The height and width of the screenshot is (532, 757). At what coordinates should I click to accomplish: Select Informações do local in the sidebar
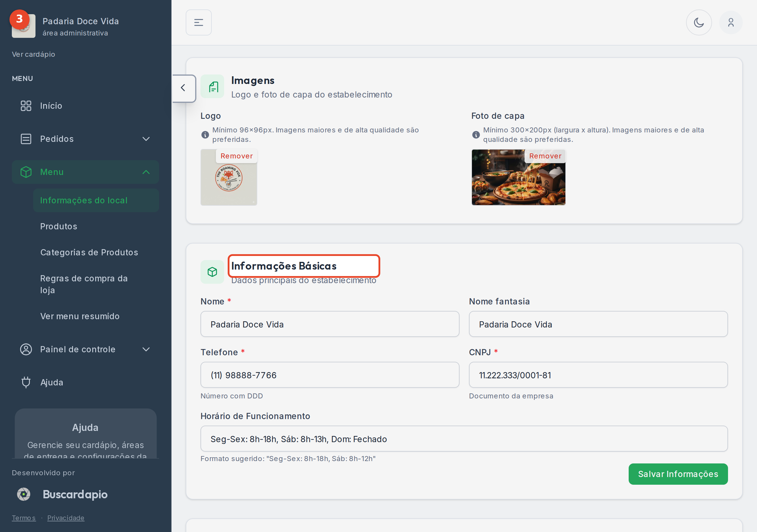click(x=96, y=200)
